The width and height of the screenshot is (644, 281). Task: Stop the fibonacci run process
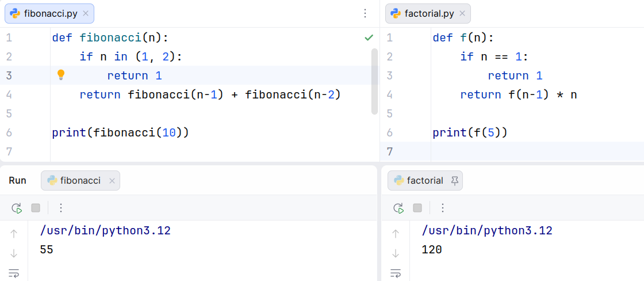[36, 208]
